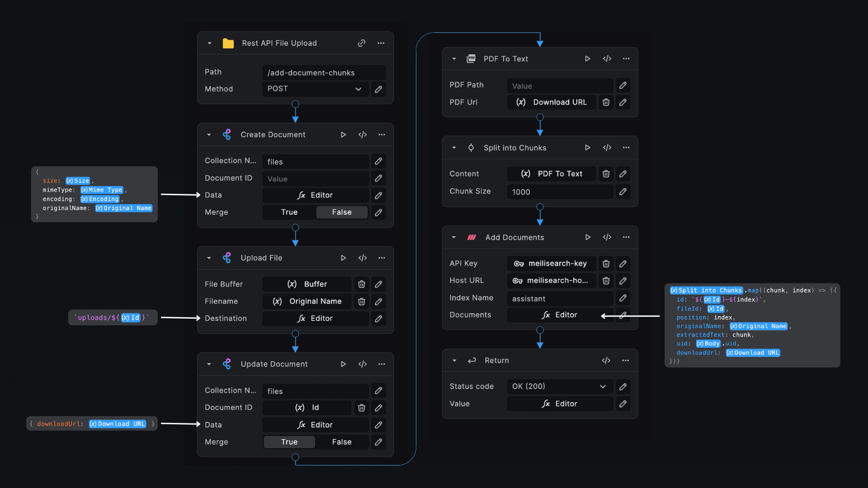Delete the Download URL variable in PDF Url
The height and width of the screenshot is (488, 868).
(x=606, y=103)
